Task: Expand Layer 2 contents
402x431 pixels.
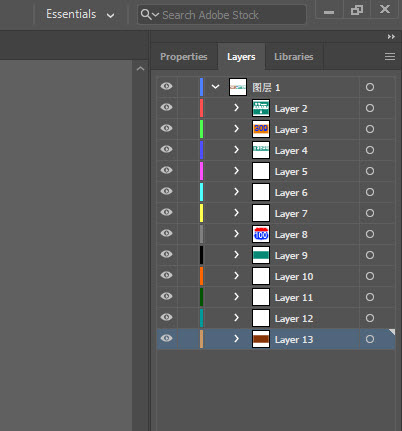Action: 236,108
